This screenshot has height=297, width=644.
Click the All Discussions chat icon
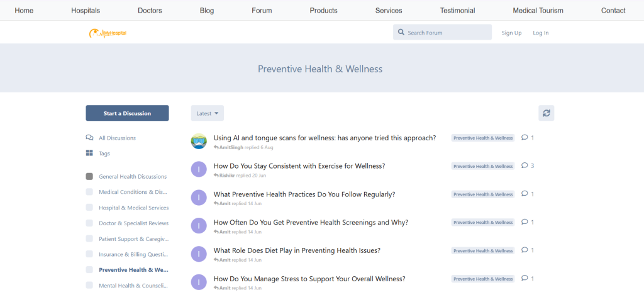pyautogui.click(x=89, y=138)
